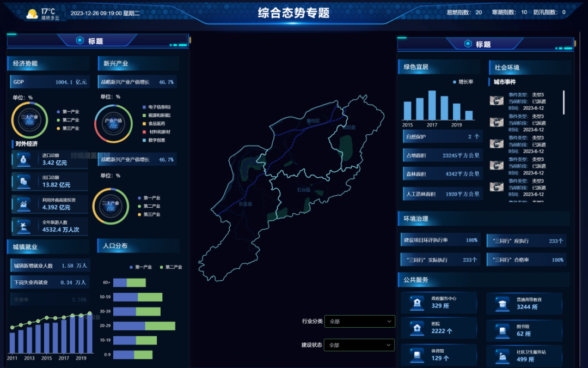This screenshot has height=368, width=588.
Task: Click the GDP 1004.1 亿元 tile
Action: pyautogui.click(x=49, y=82)
